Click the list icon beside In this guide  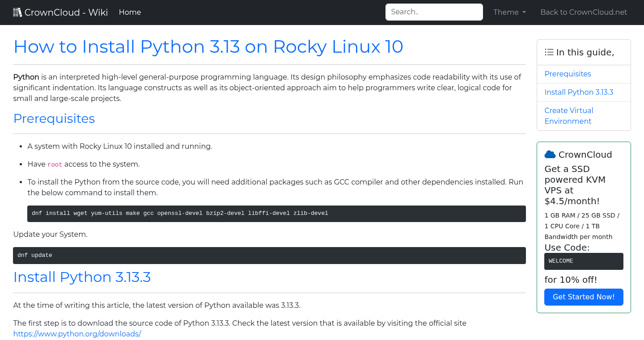[549, 52]
